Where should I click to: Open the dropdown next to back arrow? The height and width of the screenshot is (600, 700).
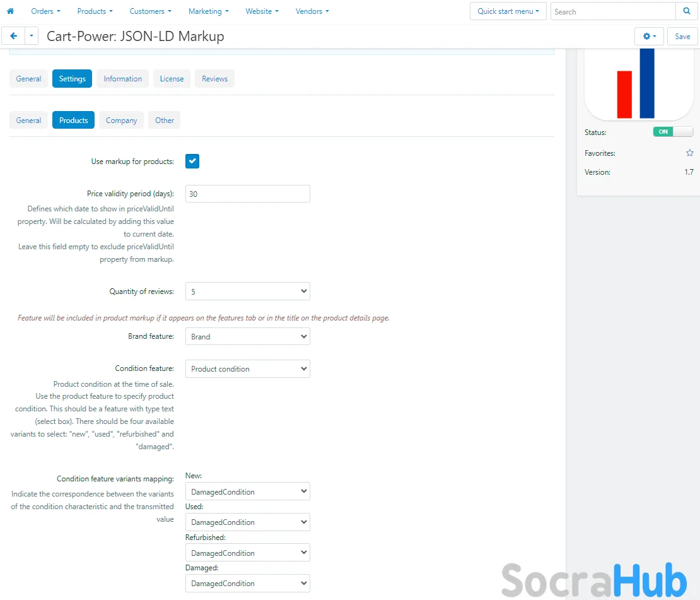32,36
